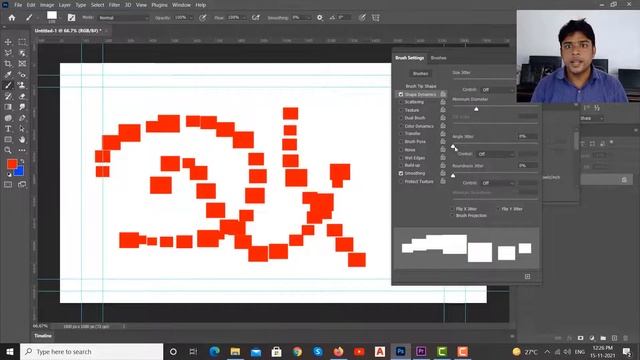Uncheck Smoothing checkbox in Brush Settings

(x=401, y=173)
